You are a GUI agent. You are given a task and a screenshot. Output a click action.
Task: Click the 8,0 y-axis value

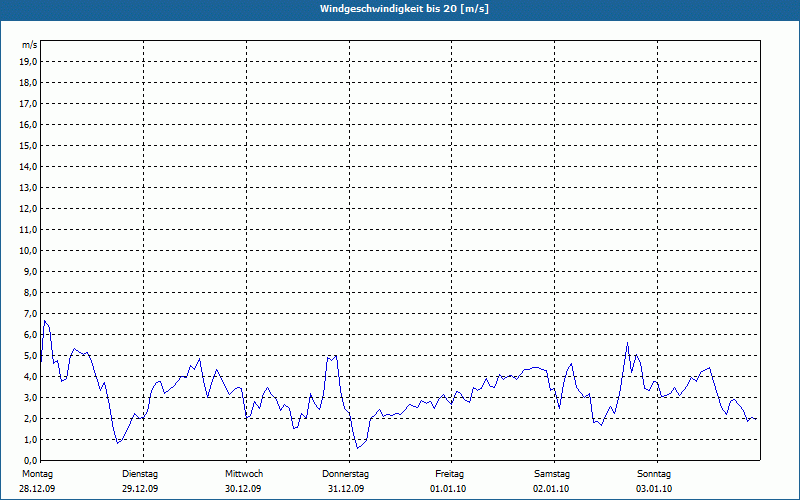pyautogui.click(x=31, y=293)
